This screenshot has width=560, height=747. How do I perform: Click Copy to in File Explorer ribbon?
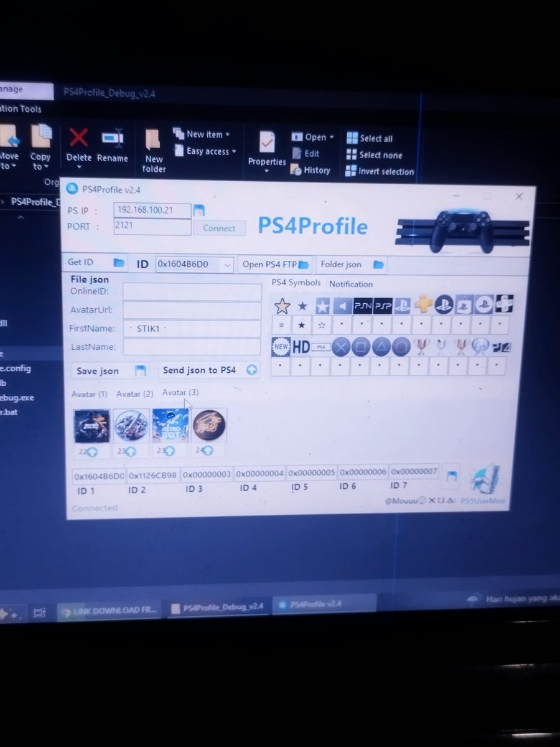(x=40, y=148)
